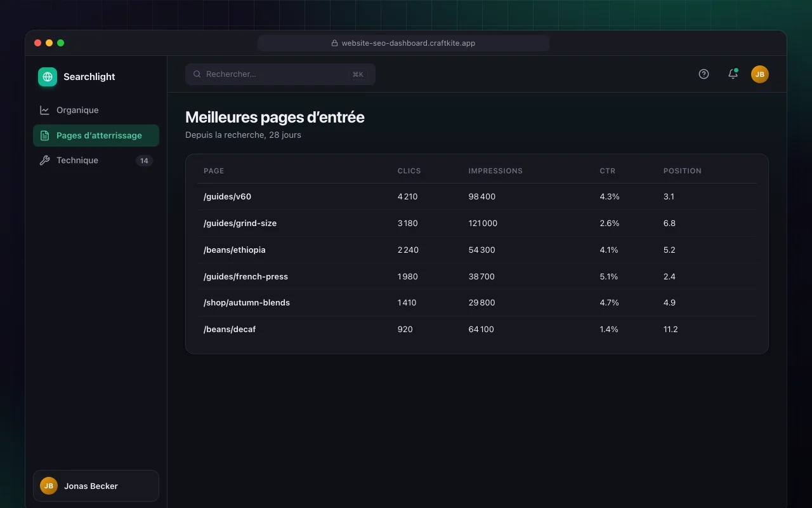Click the magnifier icon in search bar
The width and height of the screenshot is (812, 508).
click(x=197, y=74)
